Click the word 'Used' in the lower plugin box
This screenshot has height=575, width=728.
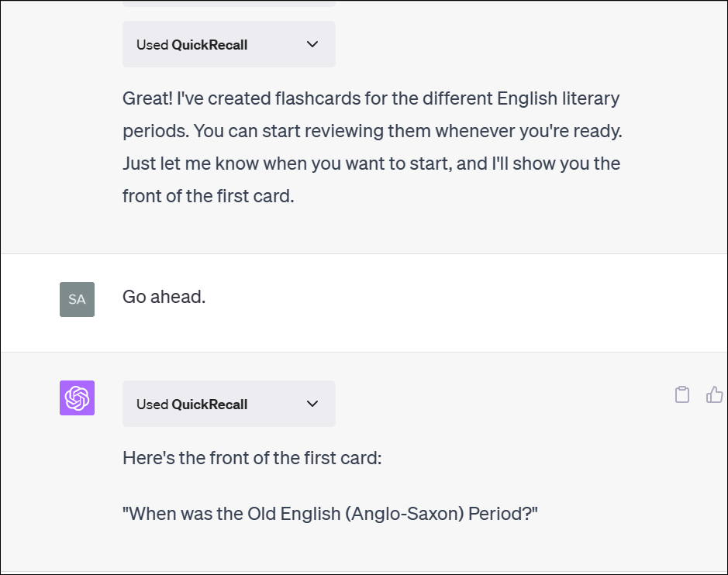152,405
